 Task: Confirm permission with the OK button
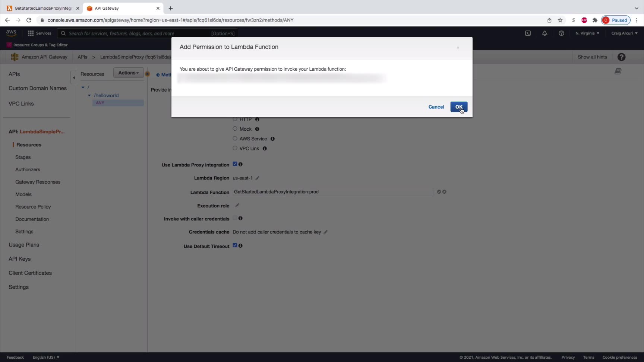[459, 107]
